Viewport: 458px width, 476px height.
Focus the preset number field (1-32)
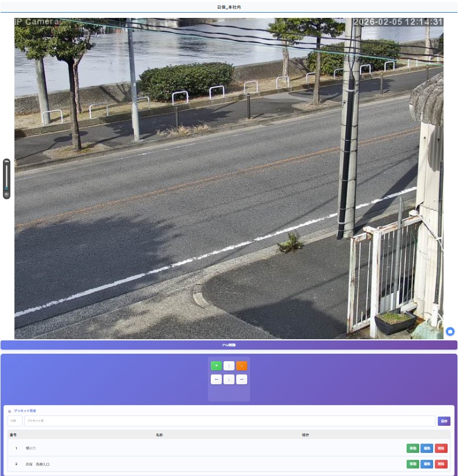pyautogui.click(x=15, y=421)
